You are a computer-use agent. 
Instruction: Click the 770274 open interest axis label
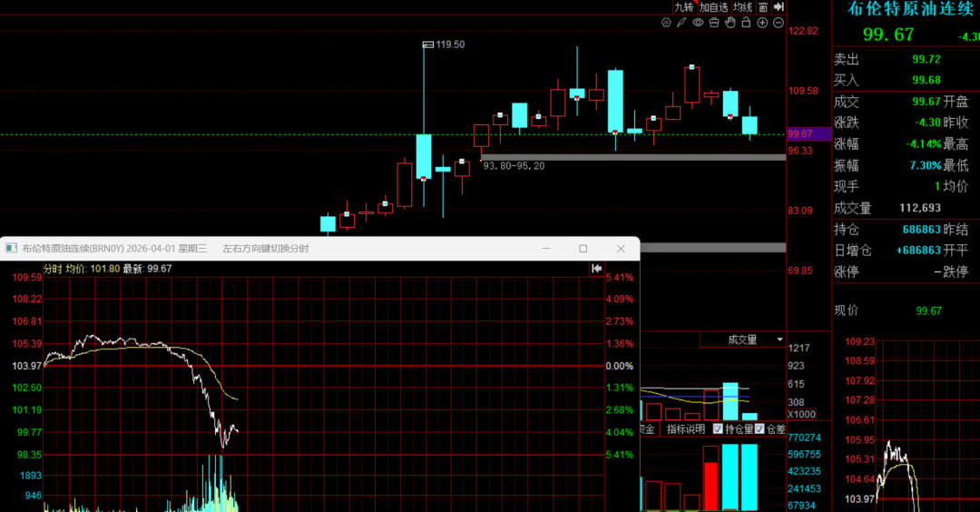click(804, 438)
